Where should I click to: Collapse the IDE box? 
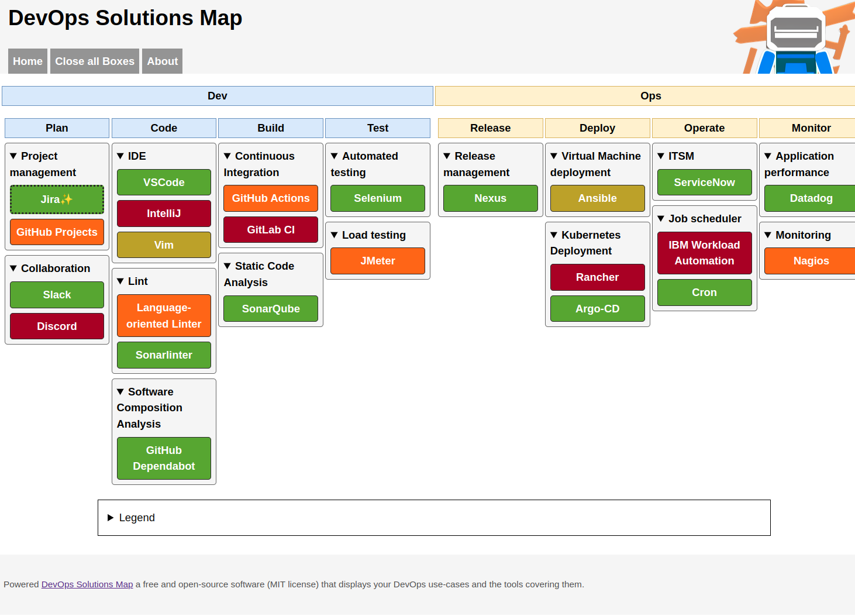point(164,156)
